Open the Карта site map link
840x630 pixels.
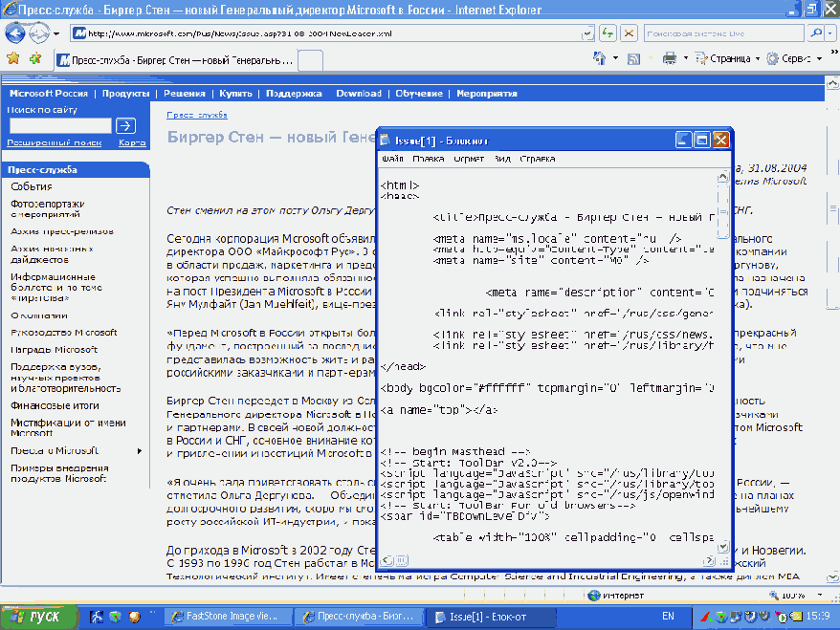[x=132, y=142]
